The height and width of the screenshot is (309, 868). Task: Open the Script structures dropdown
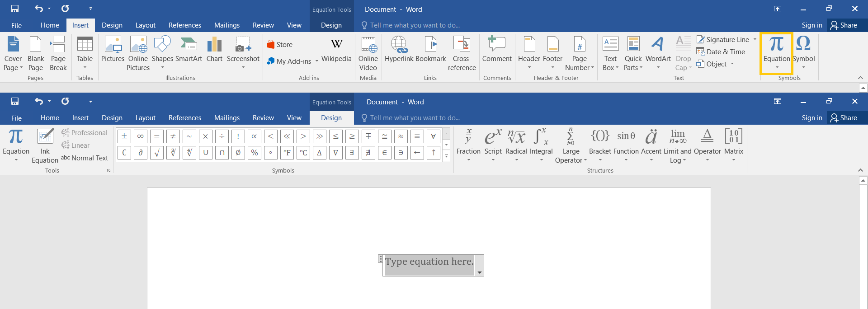[x=493, y=145]
